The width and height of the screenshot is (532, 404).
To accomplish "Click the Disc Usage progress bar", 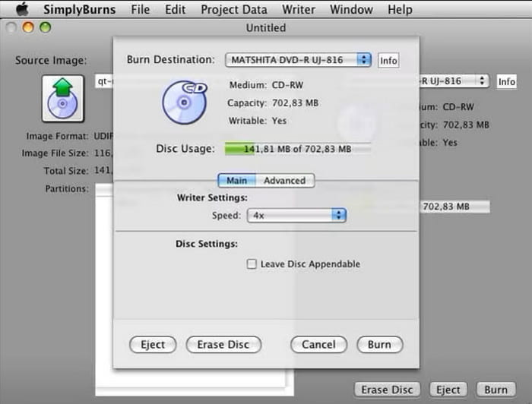I will (298, 149).
